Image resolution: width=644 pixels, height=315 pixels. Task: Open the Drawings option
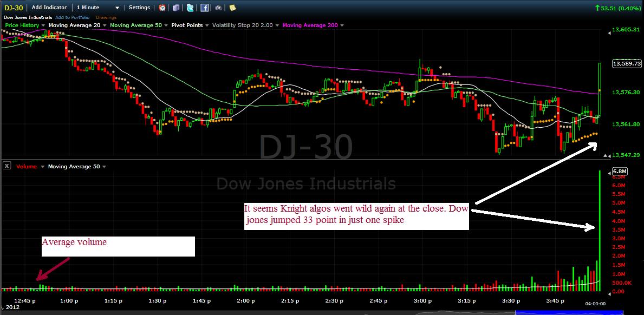tap(106, 17)
